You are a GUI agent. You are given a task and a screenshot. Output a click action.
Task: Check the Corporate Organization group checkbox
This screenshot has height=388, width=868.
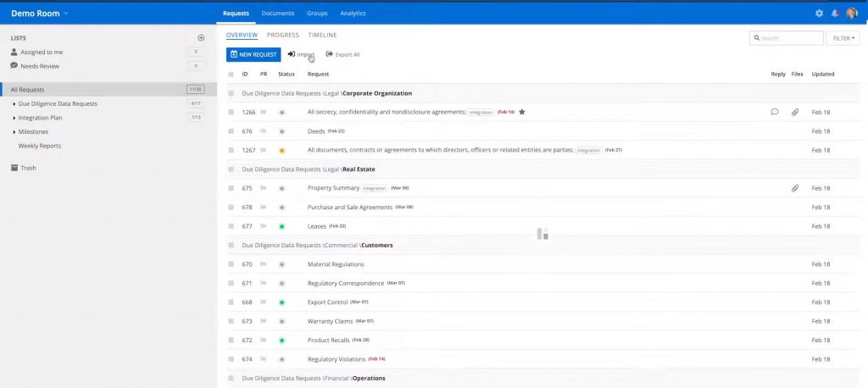pos(231,93)
